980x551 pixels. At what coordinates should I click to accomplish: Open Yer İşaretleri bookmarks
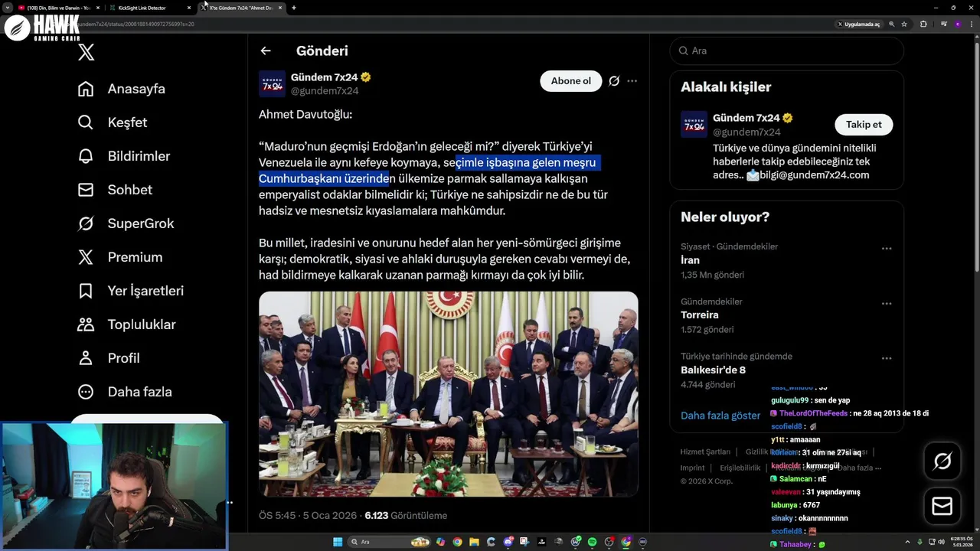click(131, 291)
